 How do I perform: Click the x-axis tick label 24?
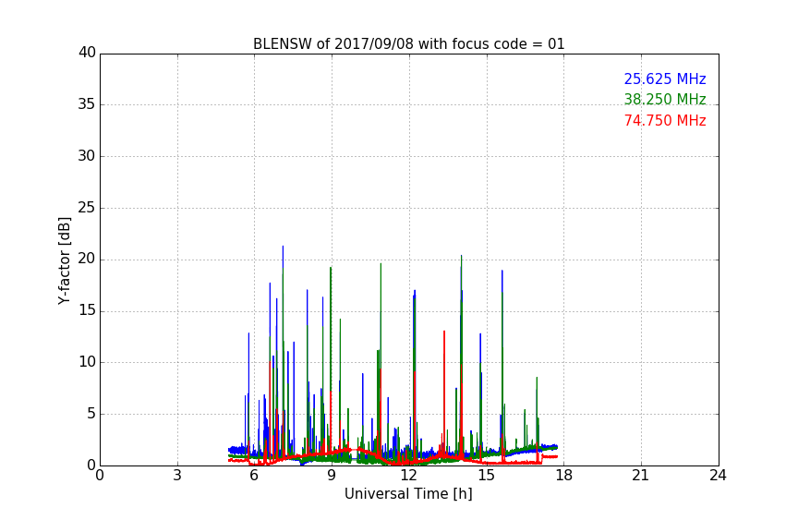pyautogui.click(x=718, y=476)
